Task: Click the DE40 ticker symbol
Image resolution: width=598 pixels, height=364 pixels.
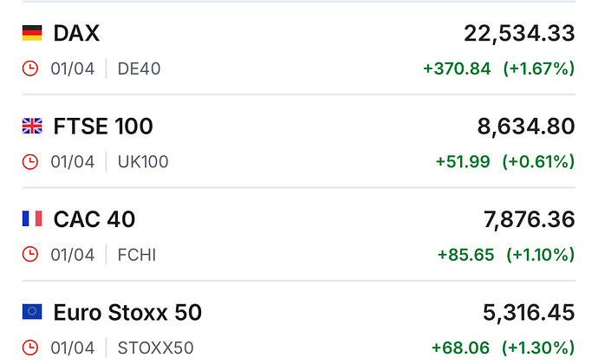Action: [139, 68]
